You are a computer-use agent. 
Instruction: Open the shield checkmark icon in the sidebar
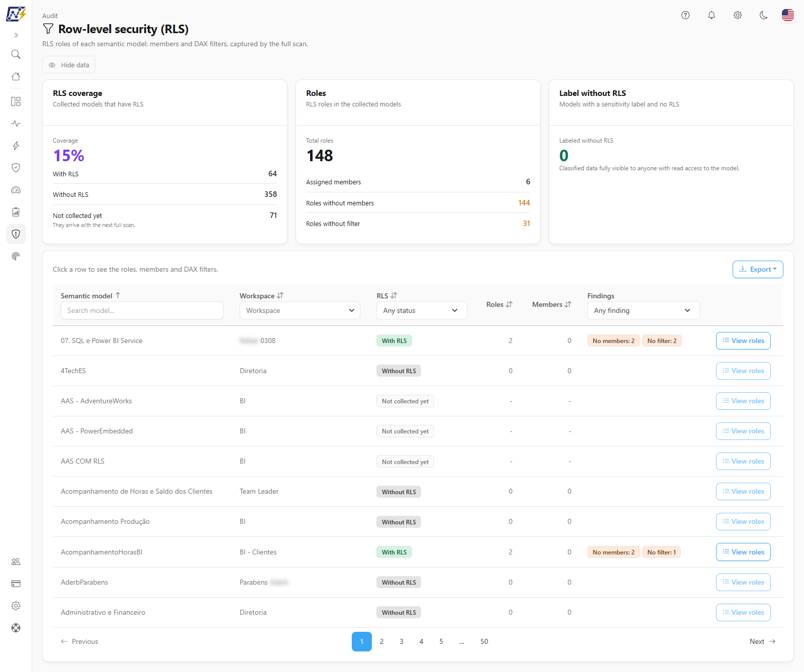tap(16, 168)
